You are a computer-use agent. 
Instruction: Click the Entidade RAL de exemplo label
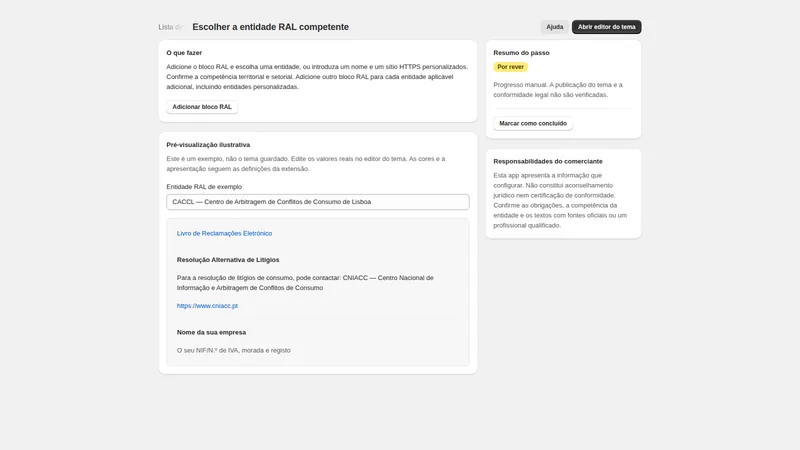(x=204, y=187)
